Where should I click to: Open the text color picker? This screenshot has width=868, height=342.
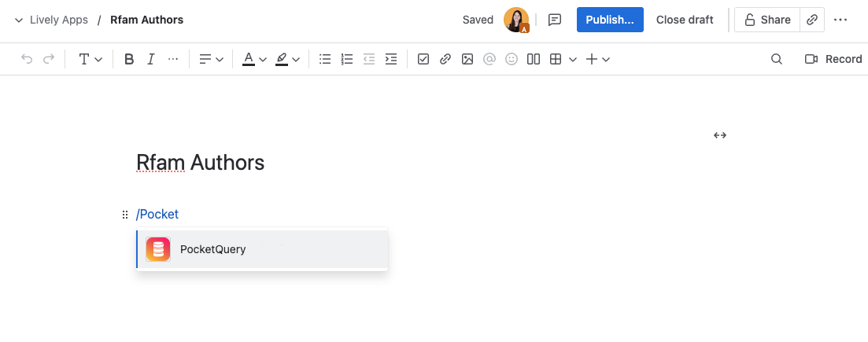254,59
